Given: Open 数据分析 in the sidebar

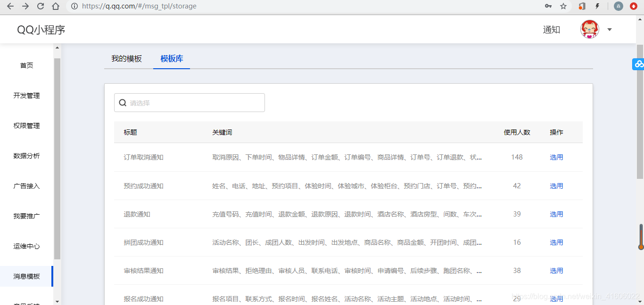Looking at the screenshot, I should (x=27, y=156).
